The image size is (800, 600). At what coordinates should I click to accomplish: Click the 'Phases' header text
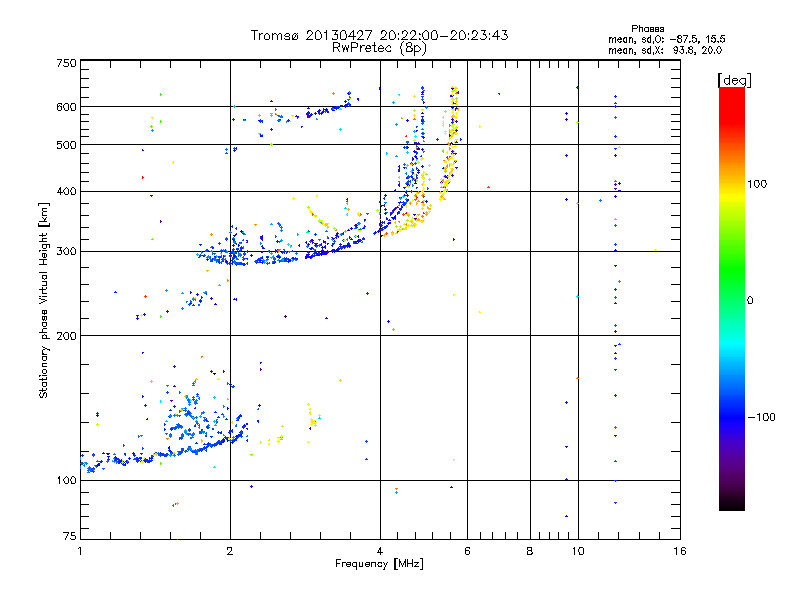pyautogui.click(x=647, y=29)
